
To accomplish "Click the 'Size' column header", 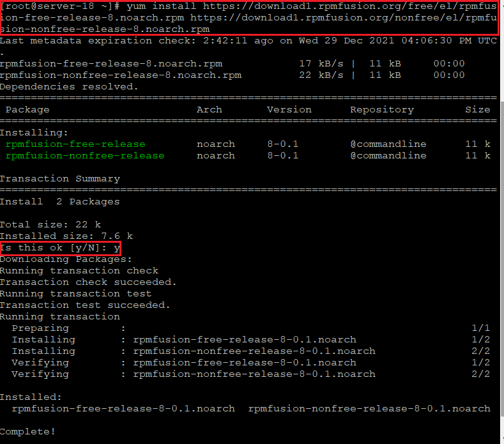I will click(478, 110).
